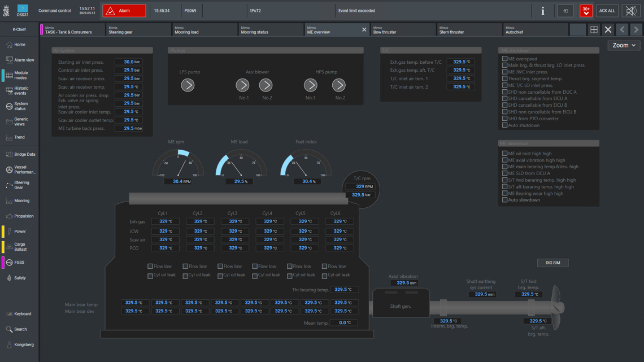Viewport: 644px width, 362px height.
Task: Tick the ME overspeed checkbox
Action: coord(504,59)
